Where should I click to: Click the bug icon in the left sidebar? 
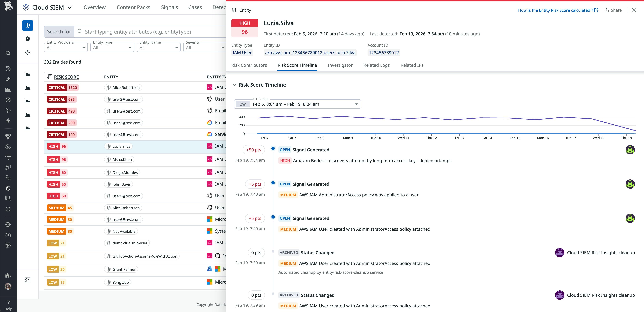coord(8,224)
